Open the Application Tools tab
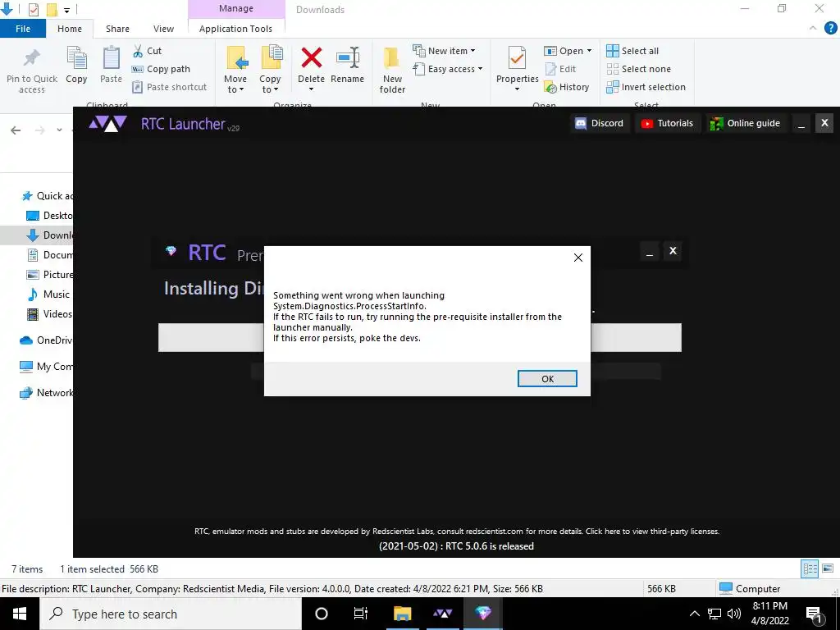 coord(235,29)
